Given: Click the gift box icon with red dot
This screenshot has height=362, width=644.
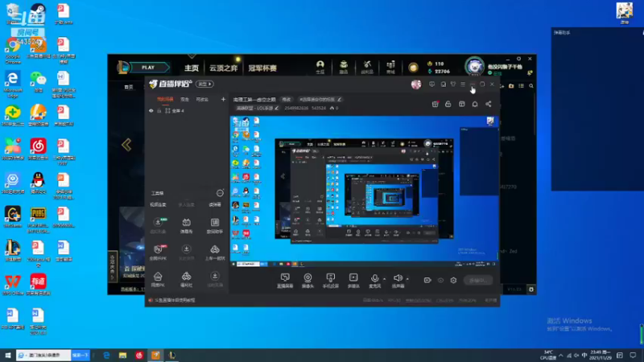Looking at the screenshot, I should tap(436, 105).
